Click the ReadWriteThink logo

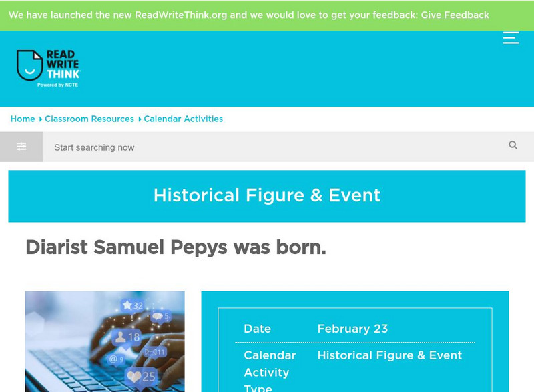[x=48, y=69]
